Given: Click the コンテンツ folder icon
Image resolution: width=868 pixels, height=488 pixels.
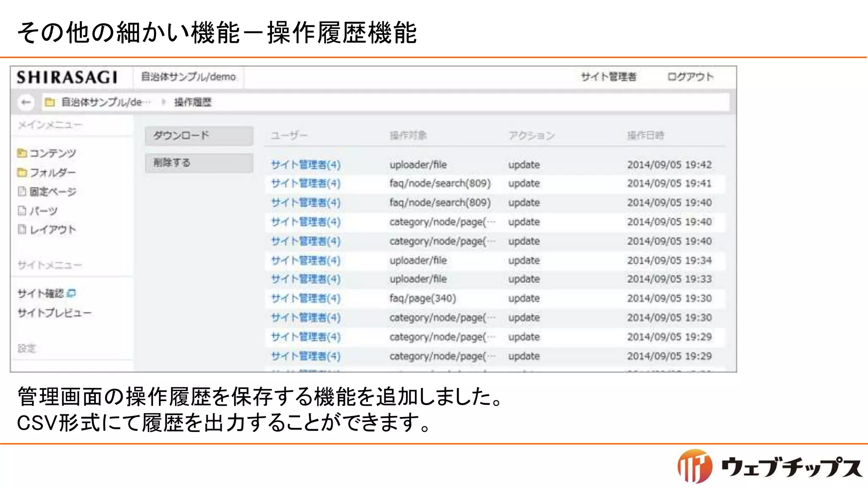Looking at the screenshot, I should [22, 153].
